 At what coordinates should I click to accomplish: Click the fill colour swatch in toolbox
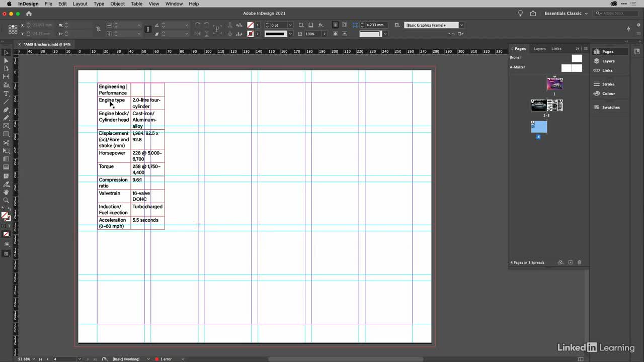[5, 216]
